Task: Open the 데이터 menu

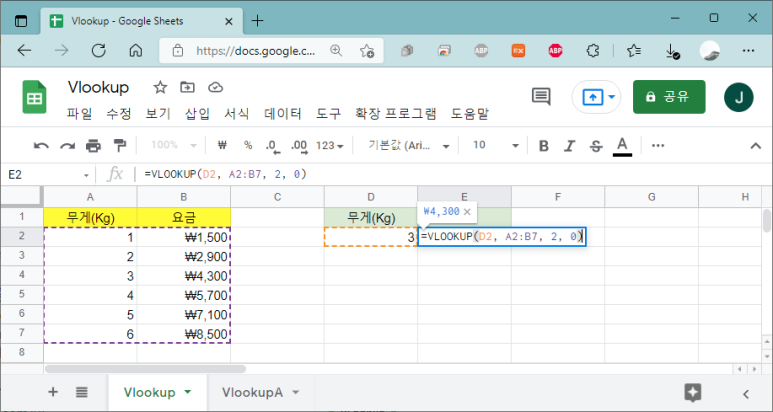Action: pos(283,114)
